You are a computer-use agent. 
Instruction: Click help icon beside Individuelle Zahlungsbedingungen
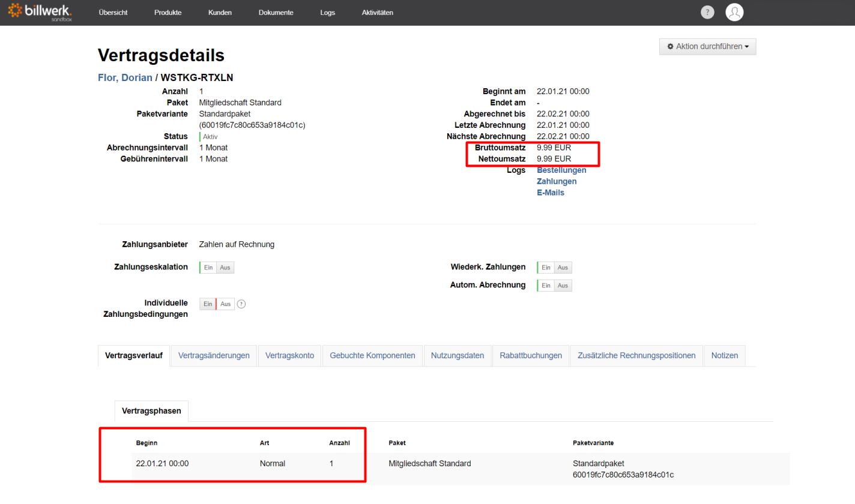click(241, 304)
